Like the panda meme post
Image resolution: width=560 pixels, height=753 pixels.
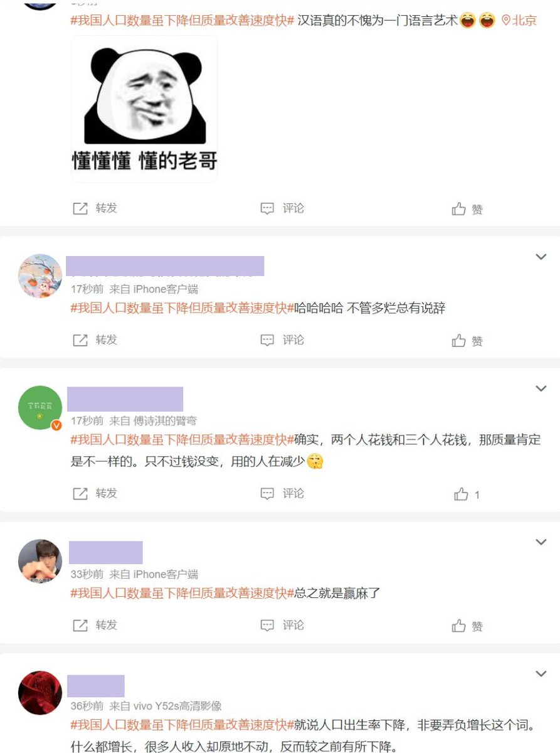coord(467,209)
